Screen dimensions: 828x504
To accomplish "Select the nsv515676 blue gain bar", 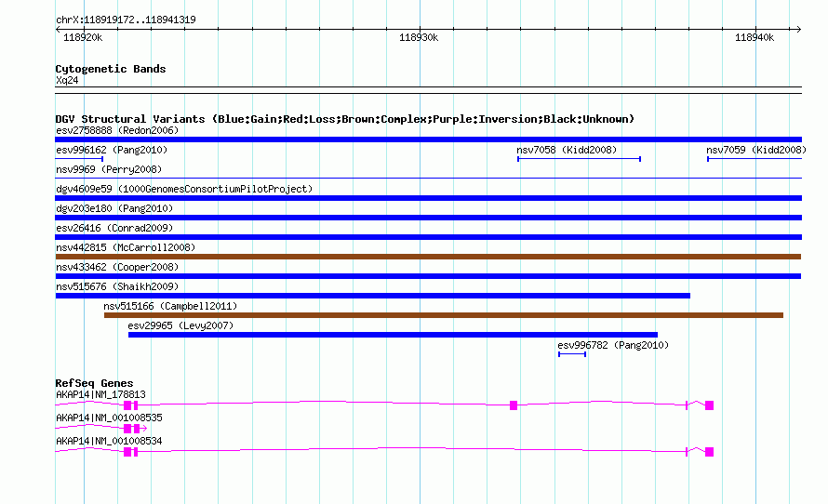I will tap(373, 296).
